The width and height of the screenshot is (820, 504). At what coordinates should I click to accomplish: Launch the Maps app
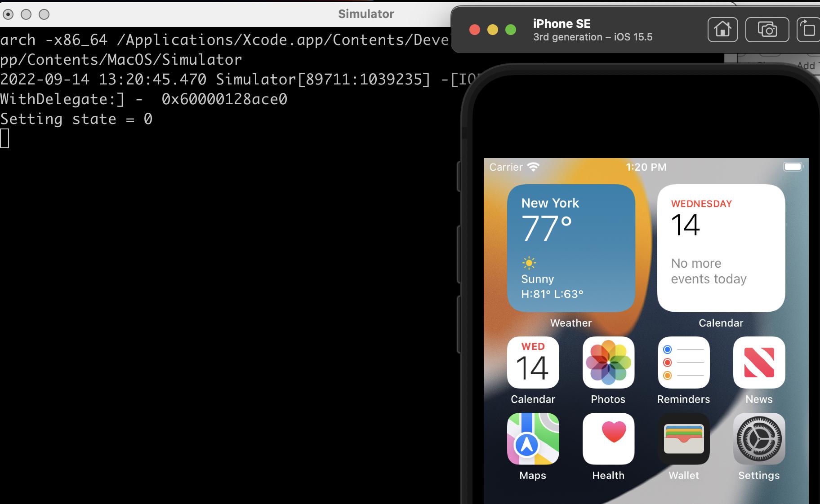click(x=533, y=439)
